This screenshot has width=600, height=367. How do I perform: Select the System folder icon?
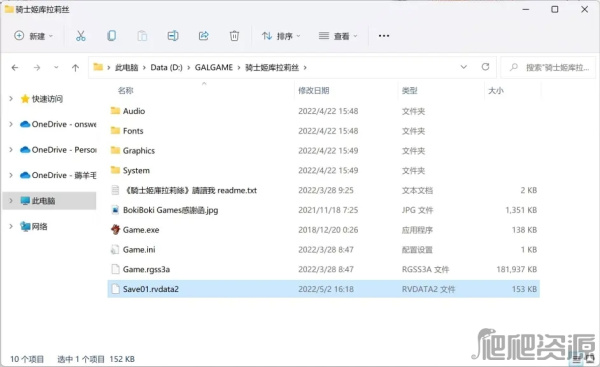click(x=115, y=170)
